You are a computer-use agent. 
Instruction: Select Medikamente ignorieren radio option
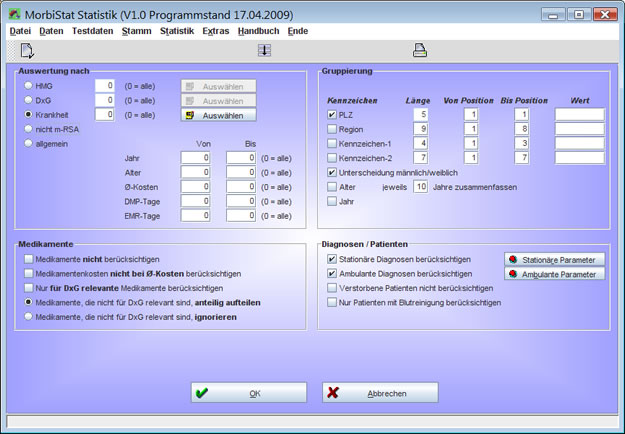[28, 316]
